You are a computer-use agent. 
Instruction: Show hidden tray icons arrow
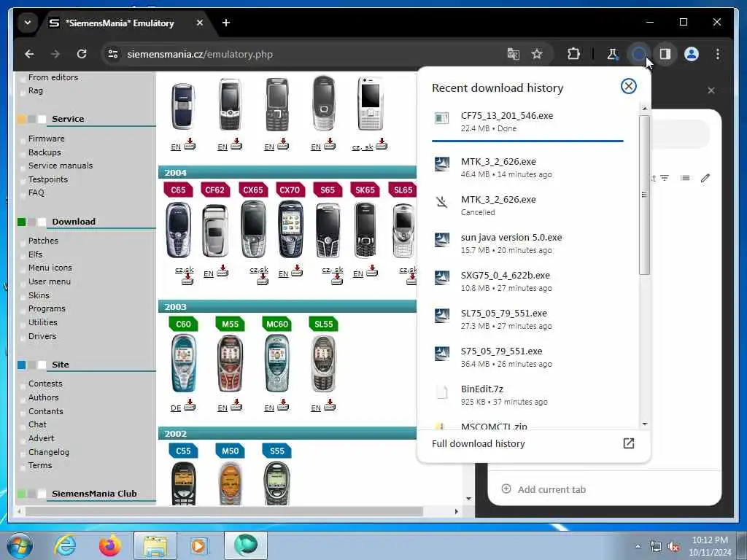click(x=638, y=547)
